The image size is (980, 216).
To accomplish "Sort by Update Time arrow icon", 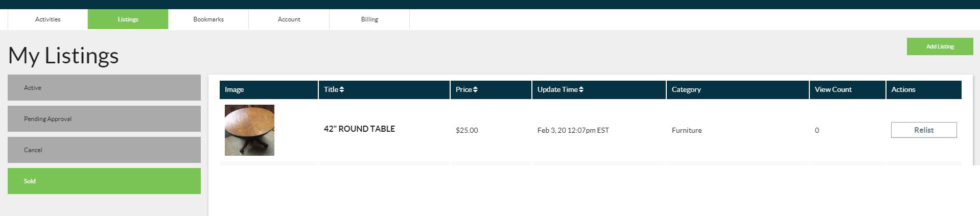I will [581, 89].
